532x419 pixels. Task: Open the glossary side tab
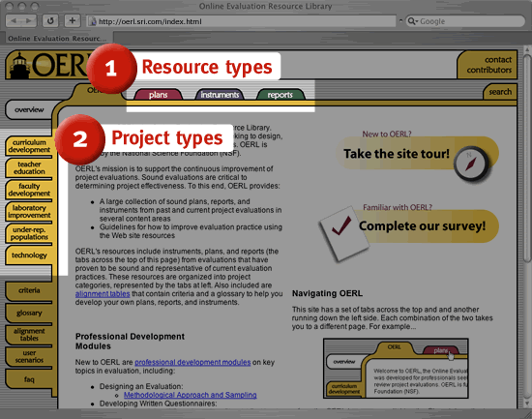click(x=29, y=313)
